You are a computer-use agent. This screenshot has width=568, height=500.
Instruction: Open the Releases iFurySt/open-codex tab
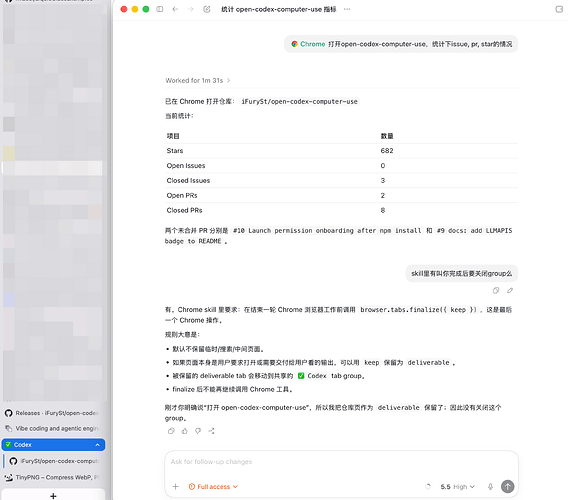52,413
